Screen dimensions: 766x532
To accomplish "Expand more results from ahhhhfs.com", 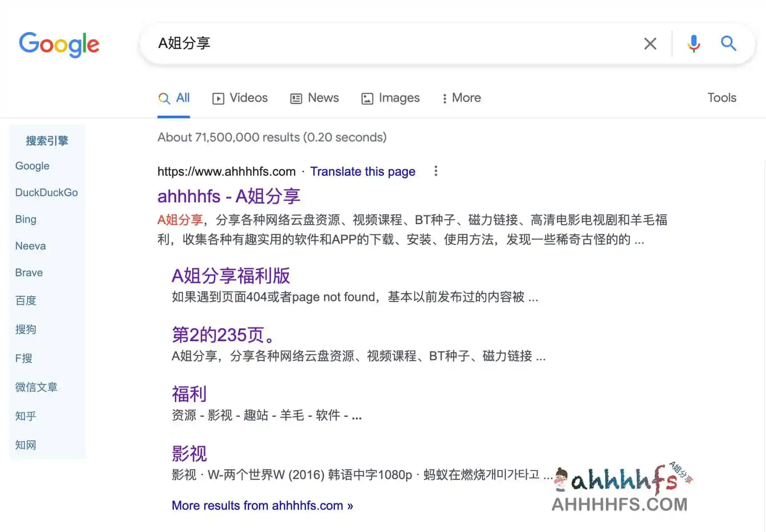I will (x=262, y=505).
